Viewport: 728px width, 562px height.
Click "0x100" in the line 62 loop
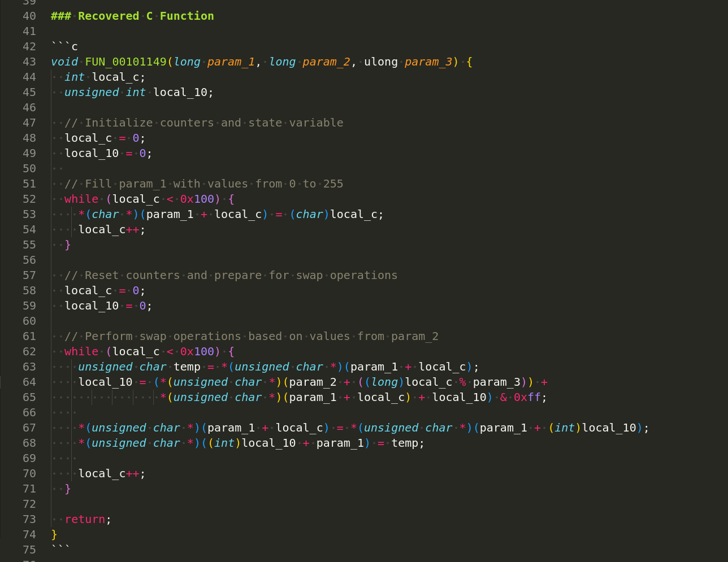click(x=197, y=351)
